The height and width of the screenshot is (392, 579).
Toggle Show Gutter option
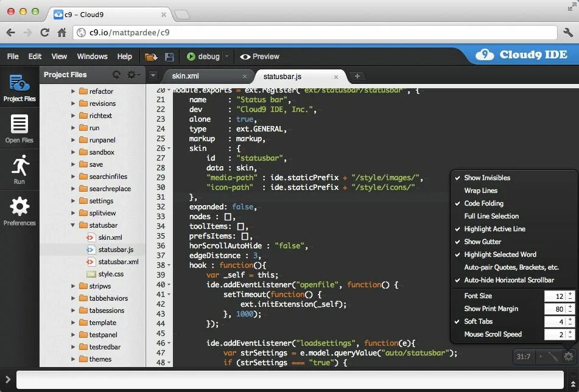click(x=482, y=242)
